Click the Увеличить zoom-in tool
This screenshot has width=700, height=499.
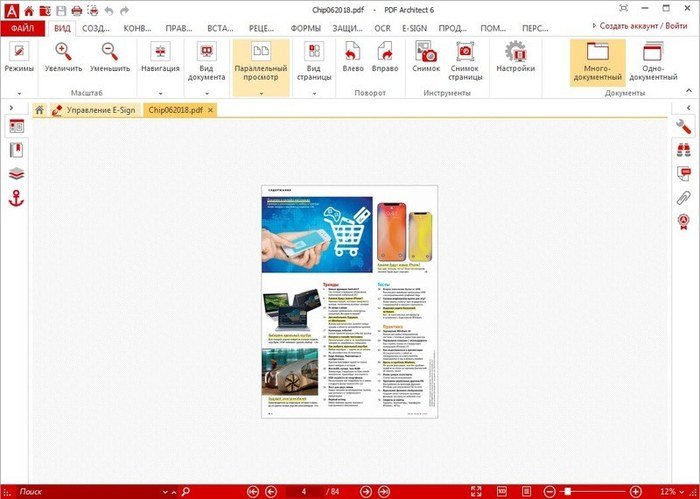coord(63,58)
